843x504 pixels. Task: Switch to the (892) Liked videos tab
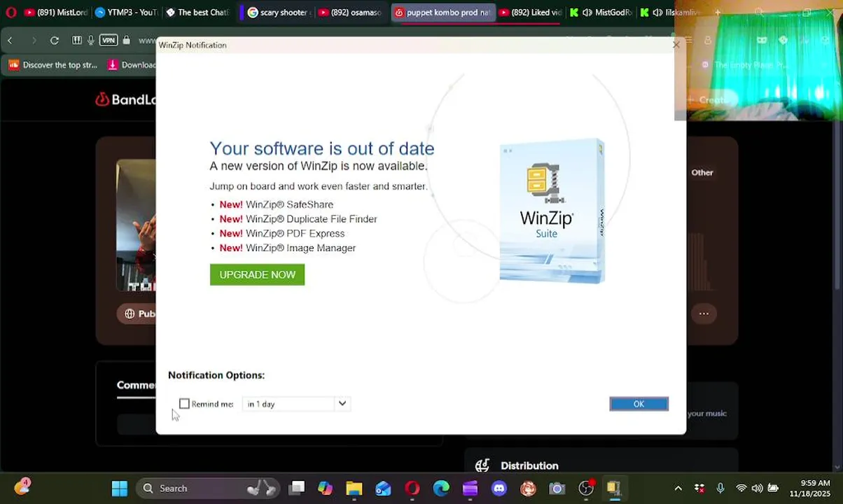point(531,13)
